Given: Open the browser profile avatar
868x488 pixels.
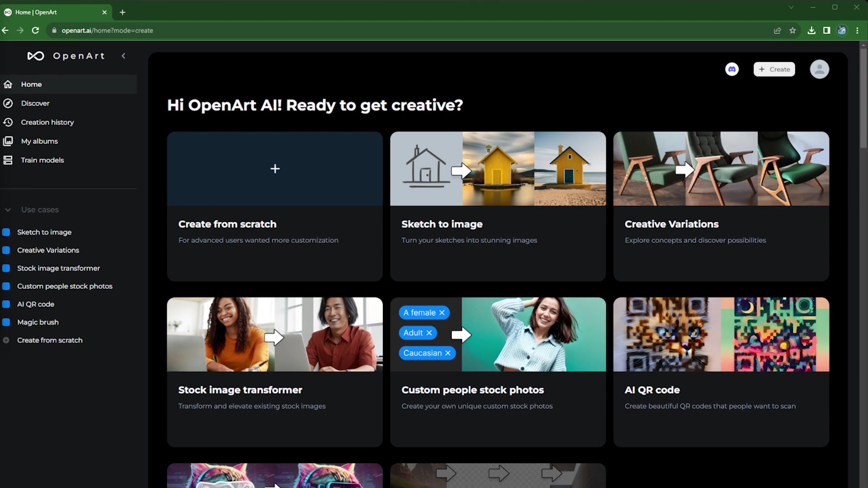Looking at the screenshot, I should (x=842, y=30).
